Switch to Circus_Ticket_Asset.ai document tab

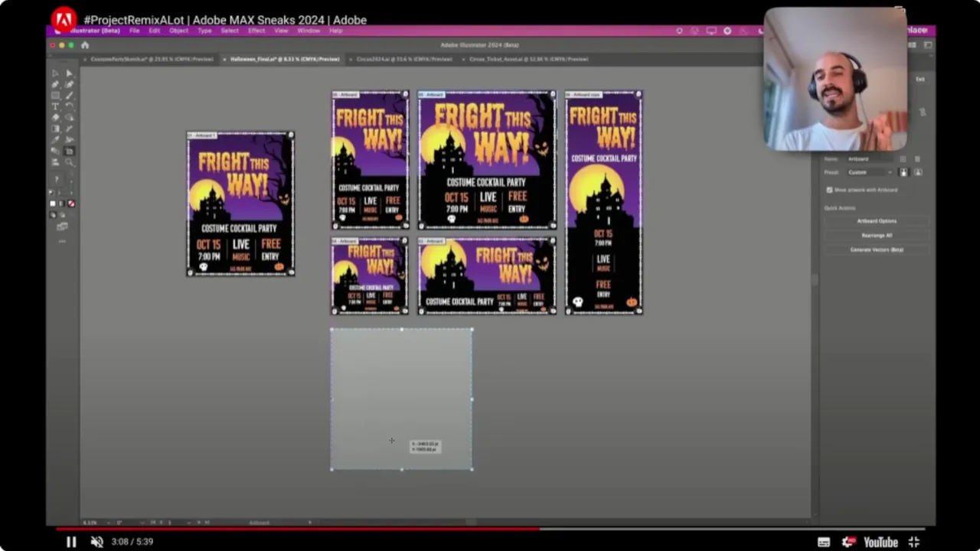point(528,59)
